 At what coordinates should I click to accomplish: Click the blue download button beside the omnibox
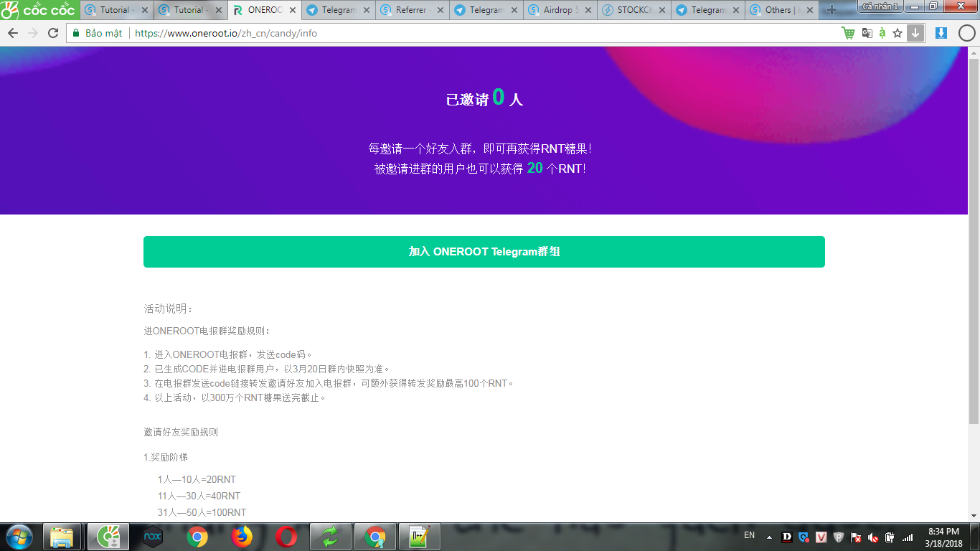[941, 33]
